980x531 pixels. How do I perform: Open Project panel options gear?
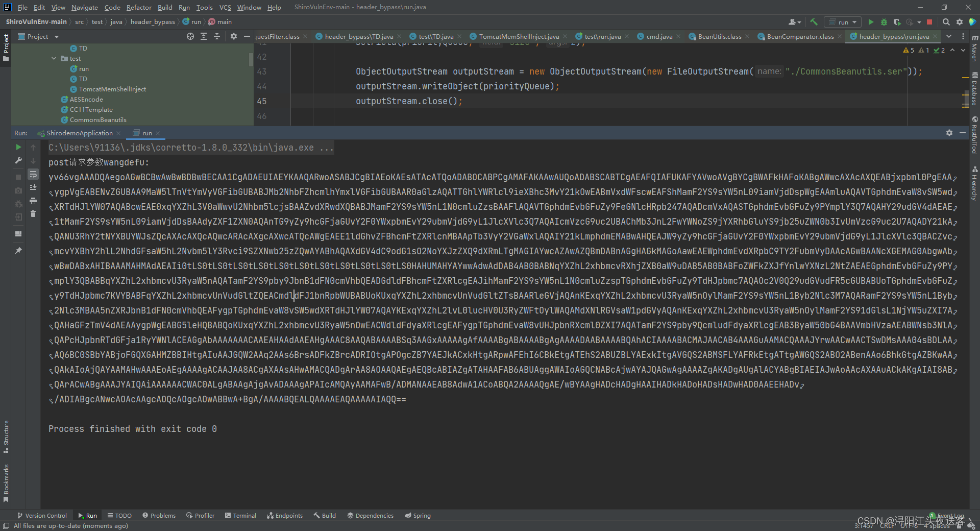(234, 36)
